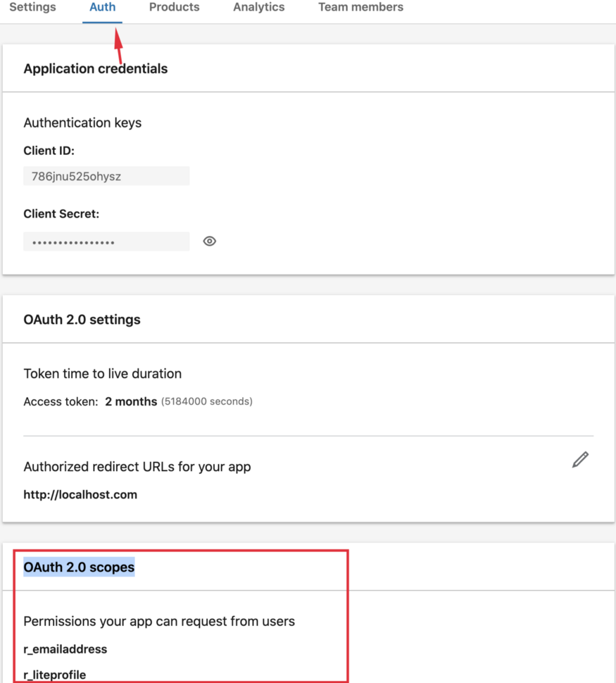Reveal the Client Secret using the eye icon

[209, 241]
